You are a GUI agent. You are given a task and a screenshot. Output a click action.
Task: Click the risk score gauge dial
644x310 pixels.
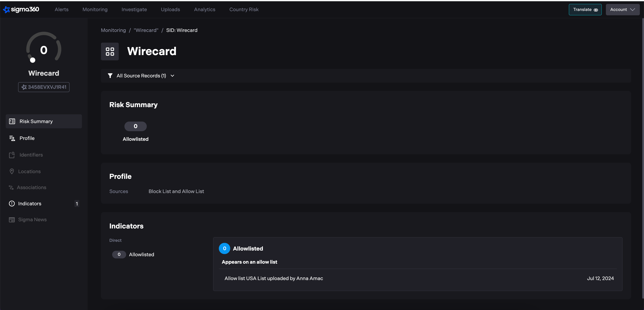click(x=44, y=47)
